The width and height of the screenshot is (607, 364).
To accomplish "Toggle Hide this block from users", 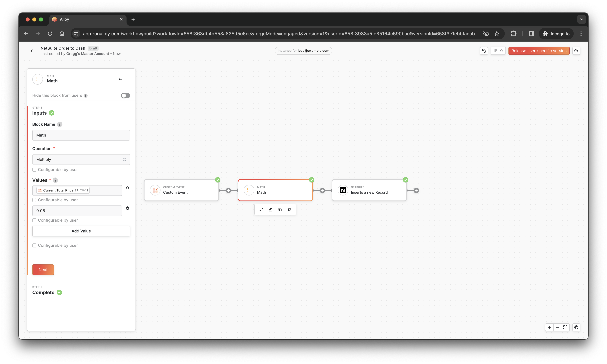I will click(125, 95).
